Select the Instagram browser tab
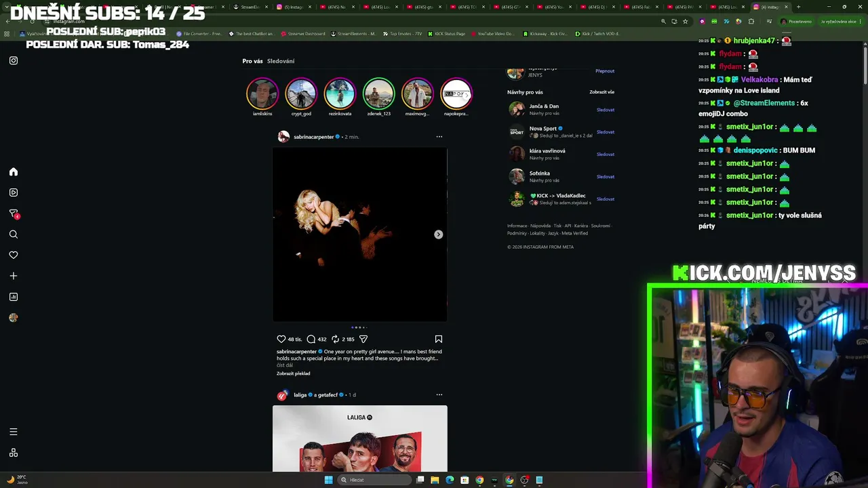The image size is (868, 488). (770, 7)
